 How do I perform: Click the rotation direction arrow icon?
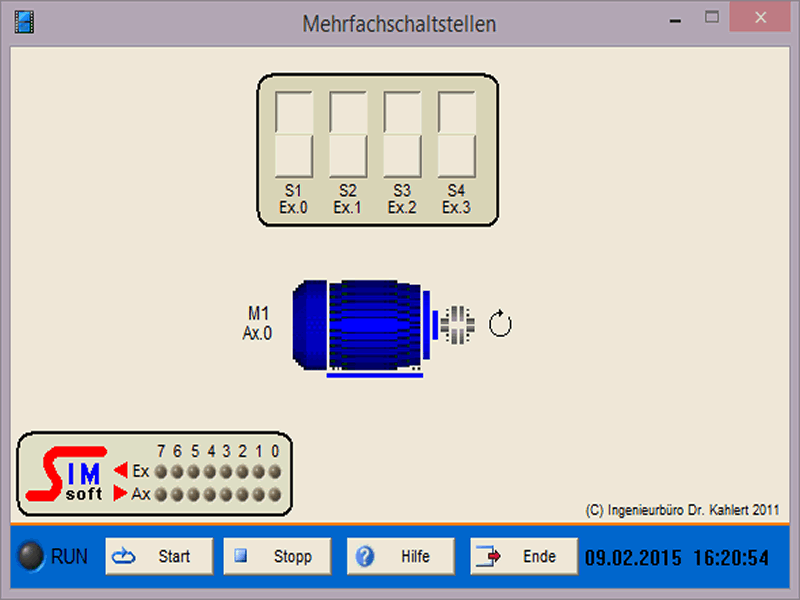(x=500, y=324)
